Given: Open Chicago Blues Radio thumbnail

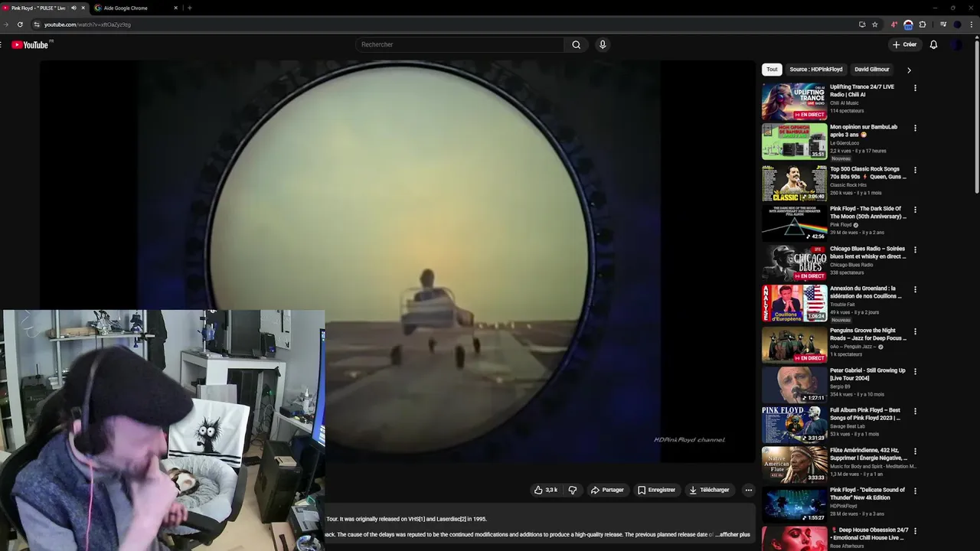Looking at the screenshot, I should [x=794, y=263].
